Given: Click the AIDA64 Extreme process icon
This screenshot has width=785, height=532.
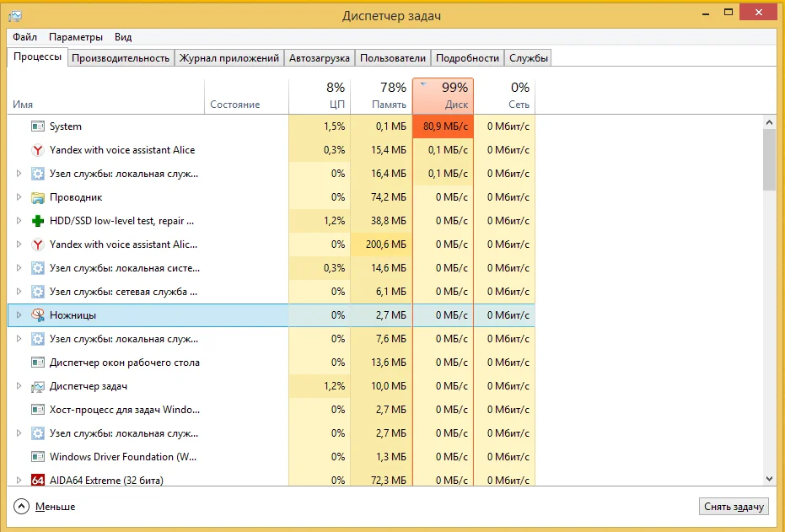Looking at the screenshot, I should click(37, 481).
